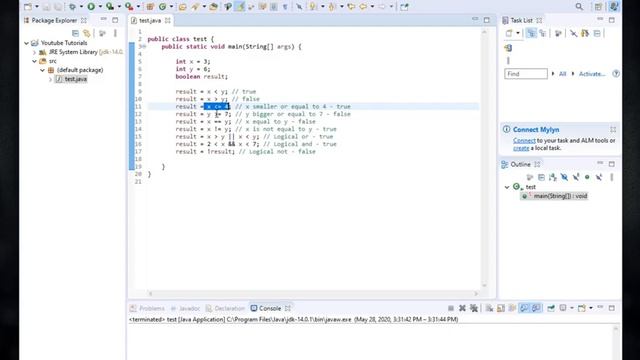This screenshot has width=640, height=360.
Task: Open the Console Display Selected dropdown arrow
Action: pyautogui.click(x=571, y=308)
